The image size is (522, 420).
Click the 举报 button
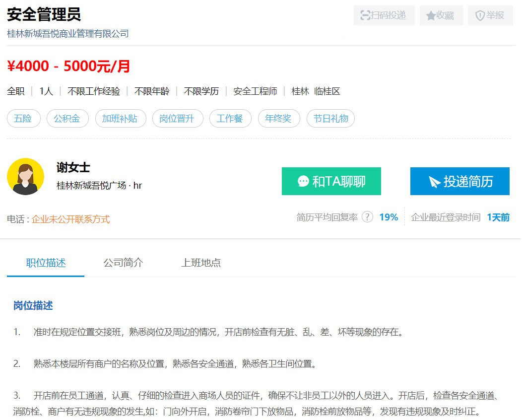(x=490, y=15)
